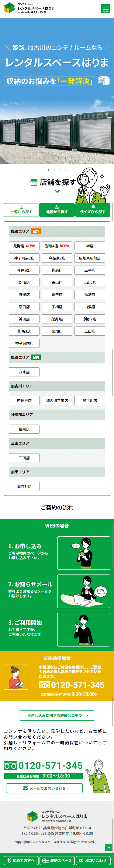This screenshot has height=868, width=114.
Task: Open the 見野店 NEW store button
Action: click(24, 246)
